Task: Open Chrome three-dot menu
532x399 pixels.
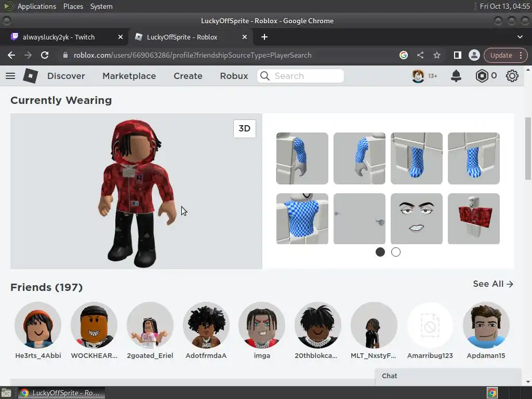Action: 521,55
